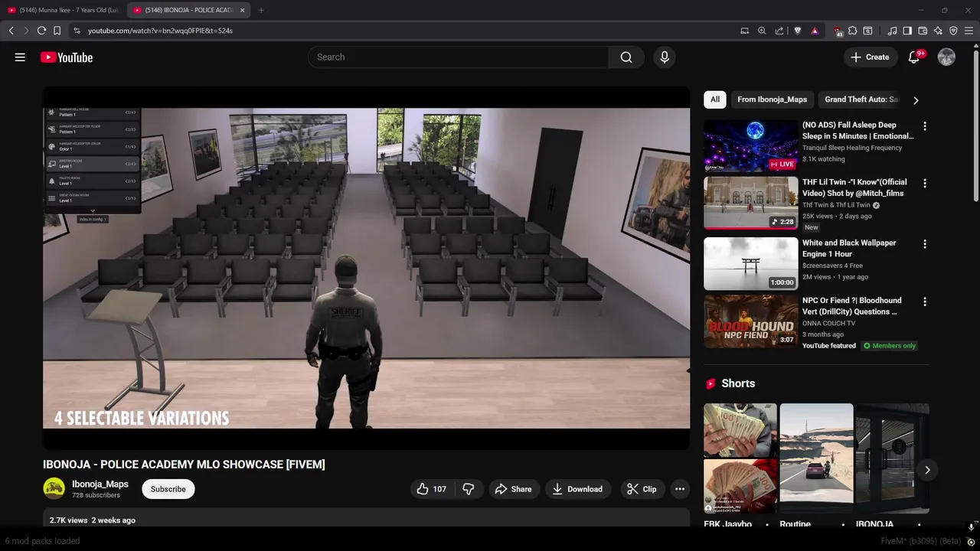Viewport: 980px width, 551px height.
Task: Select the All filter chip
Action: click(x=714, y=99)
